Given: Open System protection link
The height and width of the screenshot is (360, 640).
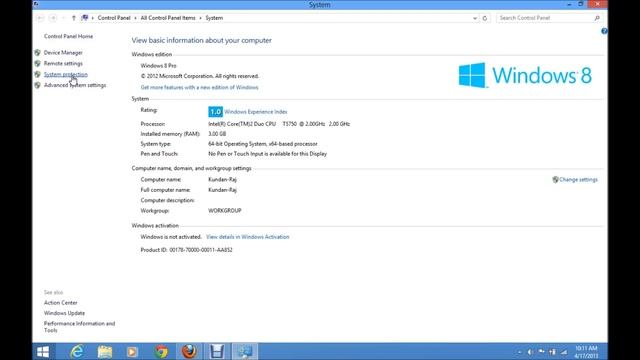Looking at the screenshot, I should point(66,74).
